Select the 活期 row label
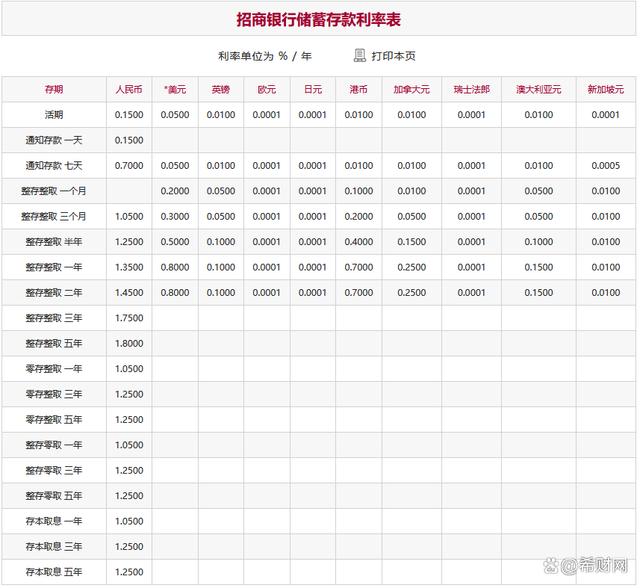Image resolution: width=640 pixels, height=588 pixels. (x=54, y=115)
